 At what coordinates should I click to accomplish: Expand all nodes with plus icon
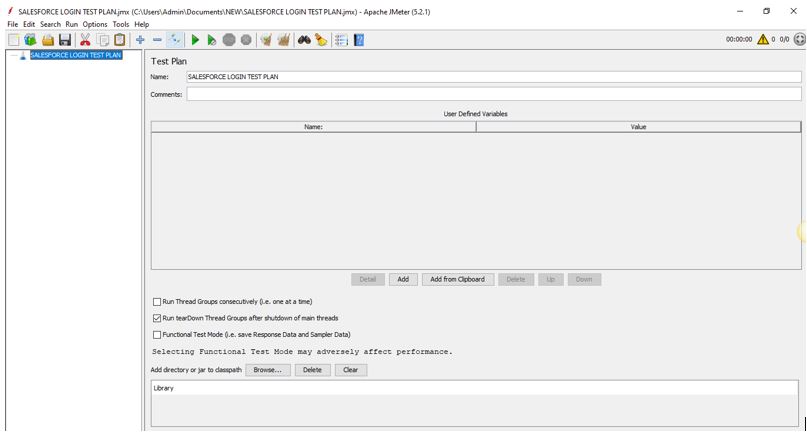click(140, 40)
